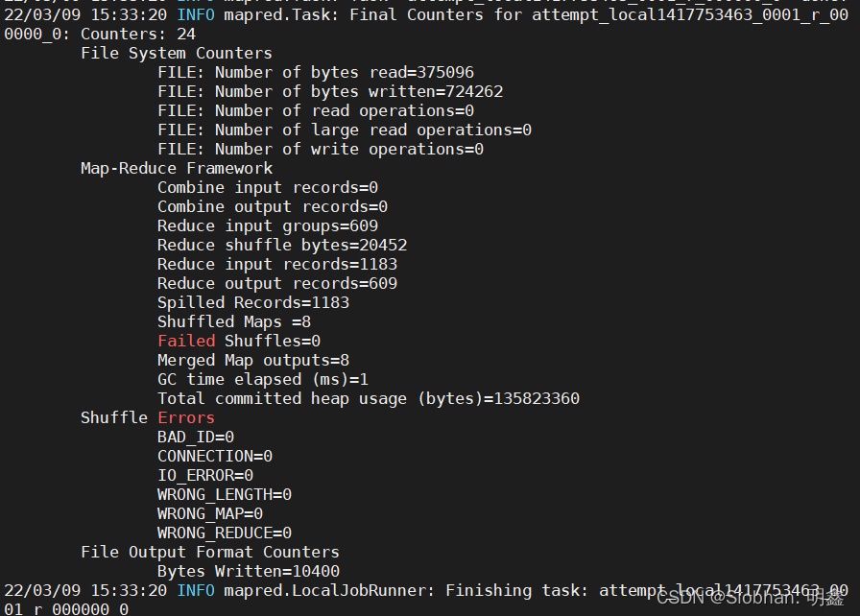Click the "GC time elapsed (ms)=1" line

point(263,379)
